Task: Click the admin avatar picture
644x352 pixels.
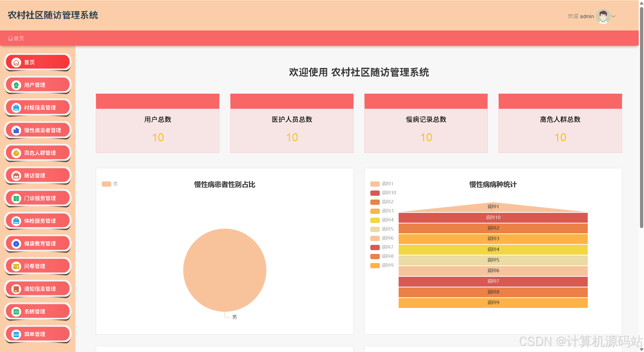Action: click(603, 16)
